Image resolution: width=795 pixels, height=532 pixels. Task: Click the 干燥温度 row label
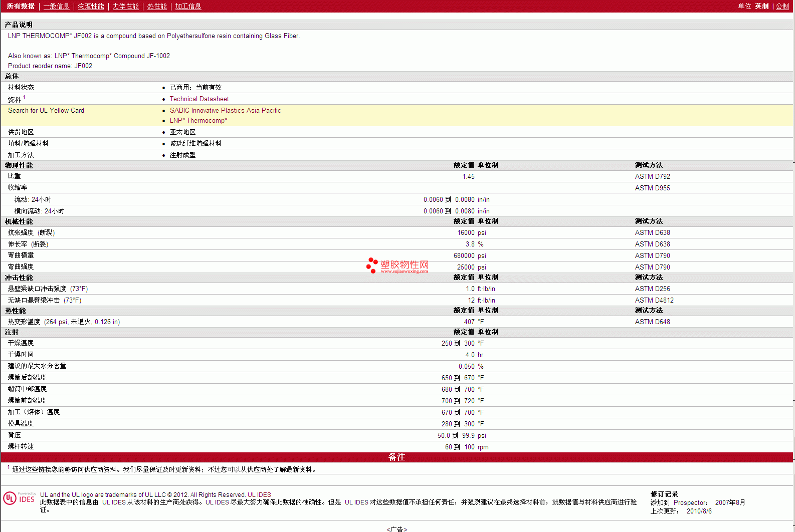(x=21, y=343)
